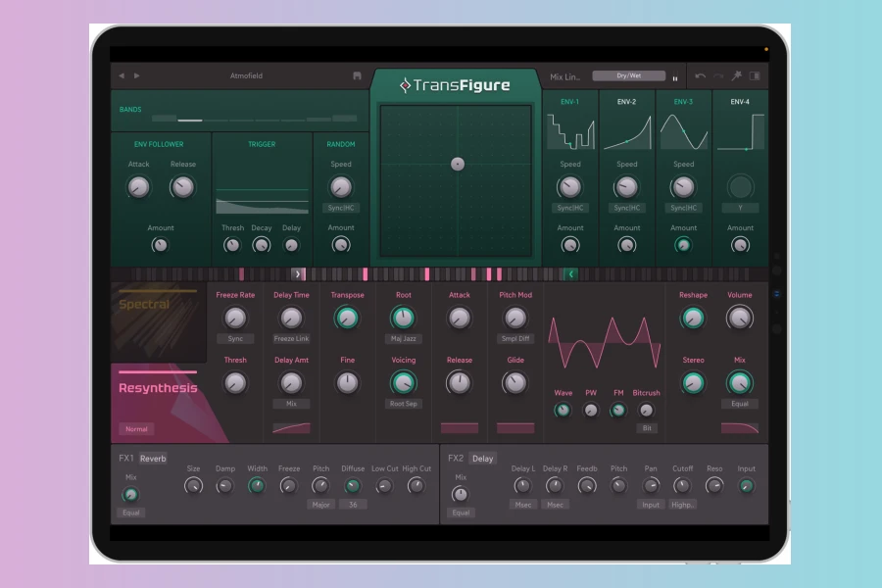The image size is (882, 588).
Task: Open the Mix Lin.. mode dropdown
Action: click(564, 76)
